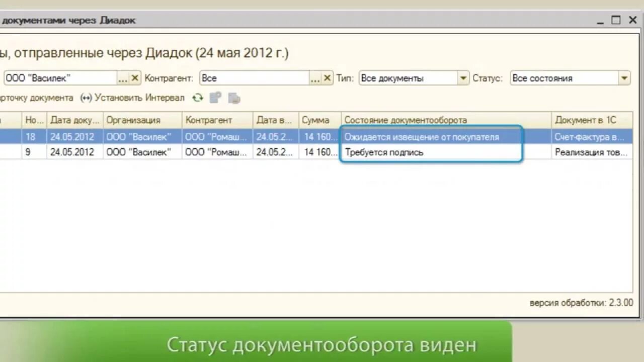This screenshot has height=362, width=644.
Task: Click the greyed document-with-flag icon after refresh
Action: (216, 98)
